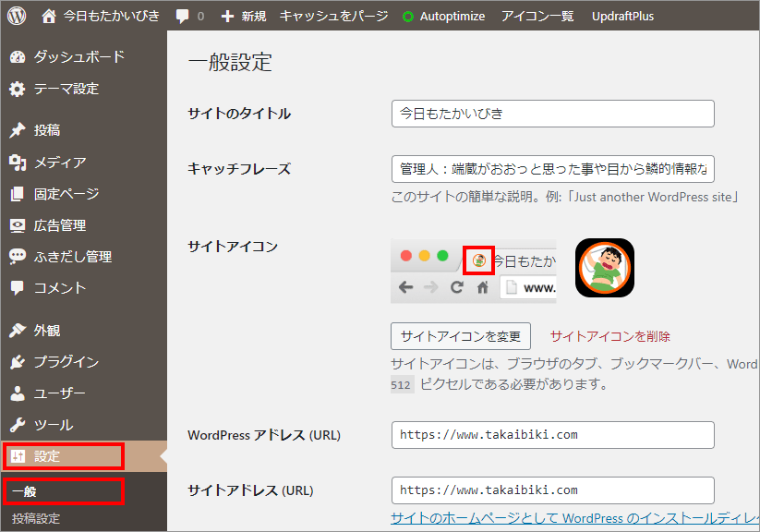Click the テーマ設定 gear icon
Image resolution: width=760 pixels, height=532 pixels.
[x=18, y=90]
